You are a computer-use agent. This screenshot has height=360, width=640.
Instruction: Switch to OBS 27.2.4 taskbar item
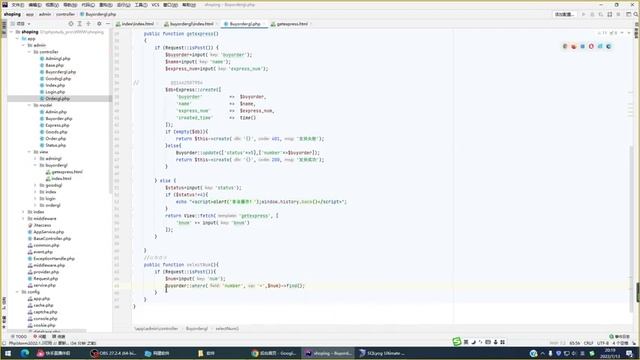pos(113,353)
